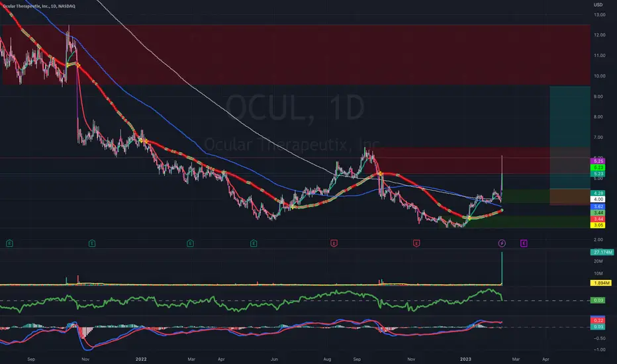Open the green earnings marker near Mar 2022
This screenshot has height=364, width=617.
(x=190, y=243)
